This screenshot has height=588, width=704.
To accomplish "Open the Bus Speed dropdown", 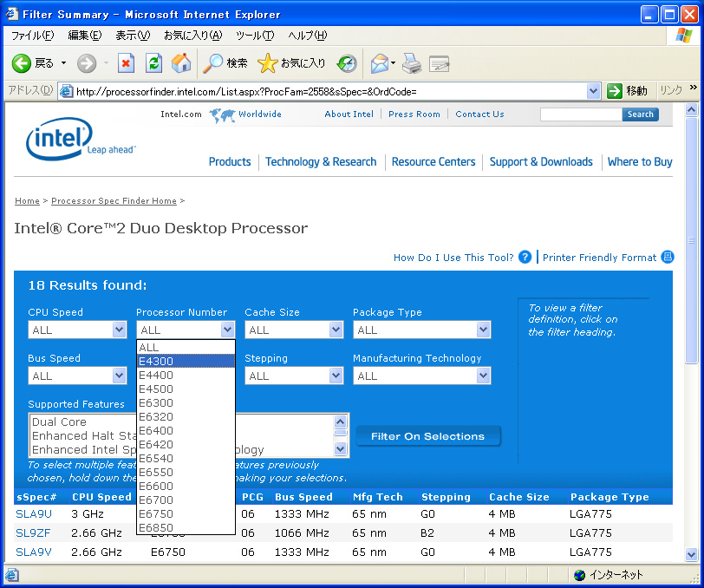I will pos(77,376).
